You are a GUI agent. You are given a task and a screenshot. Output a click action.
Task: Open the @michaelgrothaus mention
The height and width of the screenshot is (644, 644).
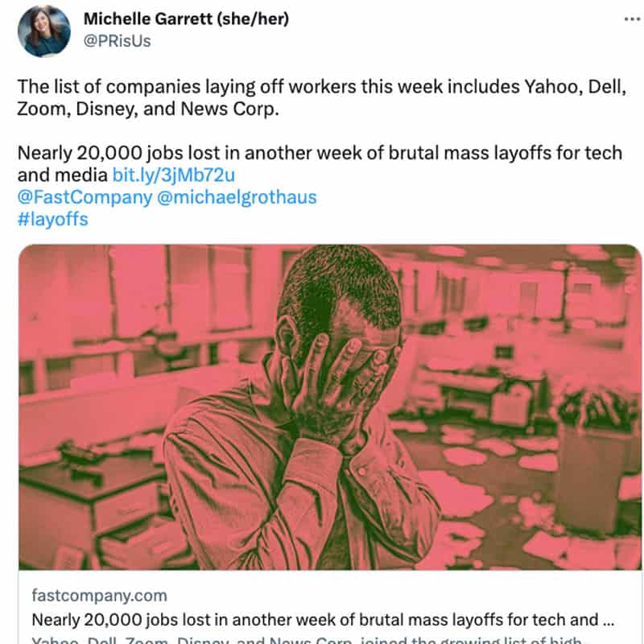pyautogui.click(x=237, y=196)
